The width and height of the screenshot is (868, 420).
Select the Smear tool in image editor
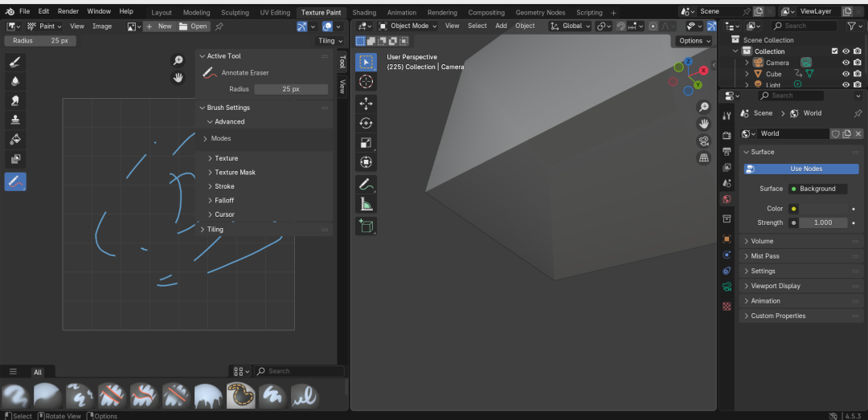tap(15, 100)
